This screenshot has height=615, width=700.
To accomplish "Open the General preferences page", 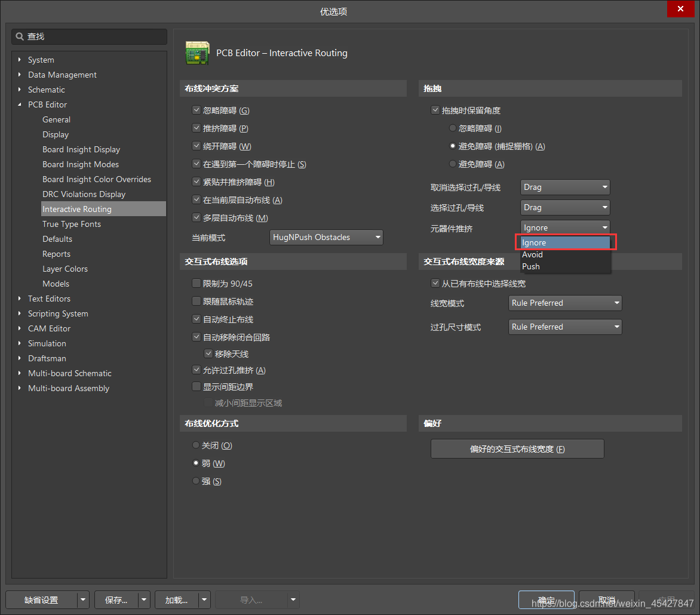I will (x=56, y=119).
